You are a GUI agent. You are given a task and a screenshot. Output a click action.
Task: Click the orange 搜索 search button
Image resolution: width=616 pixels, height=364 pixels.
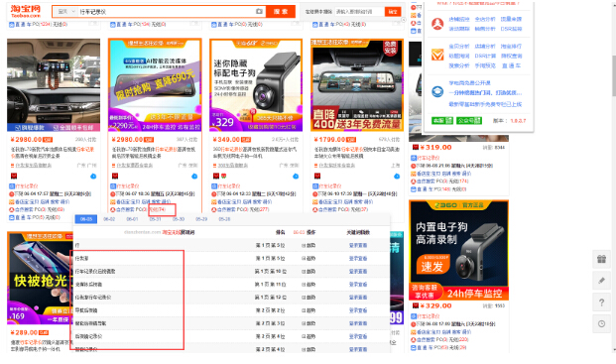click(281, 12)
